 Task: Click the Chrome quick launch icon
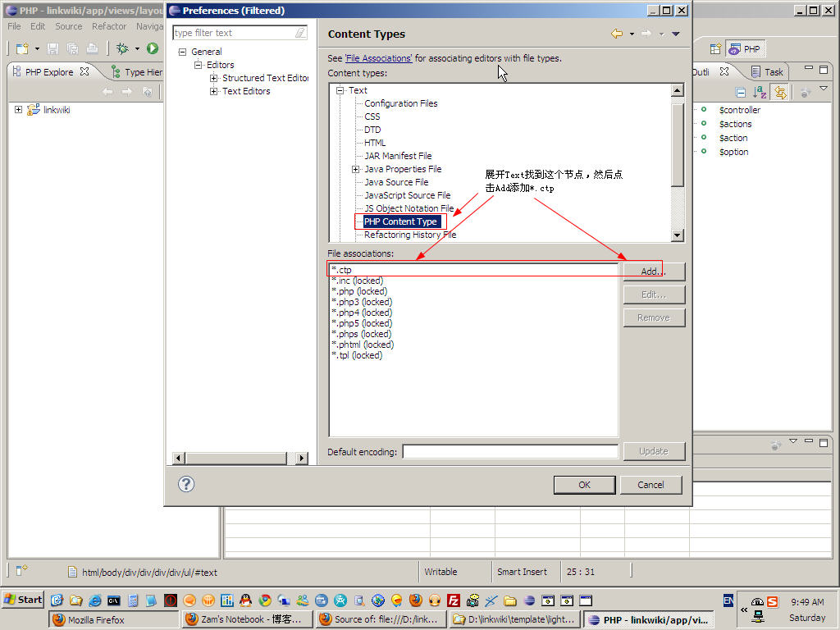point(265,600)
